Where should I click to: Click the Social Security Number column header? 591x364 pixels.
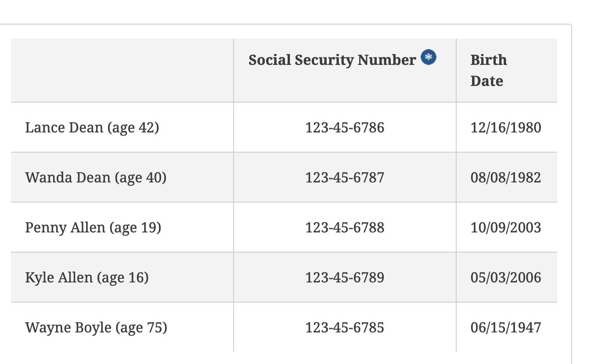tap(332, 60)
